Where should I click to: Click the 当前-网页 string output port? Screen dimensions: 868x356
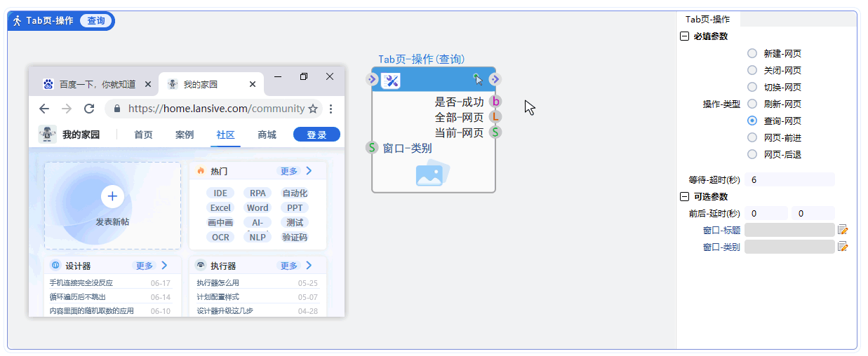click(495, 132)
